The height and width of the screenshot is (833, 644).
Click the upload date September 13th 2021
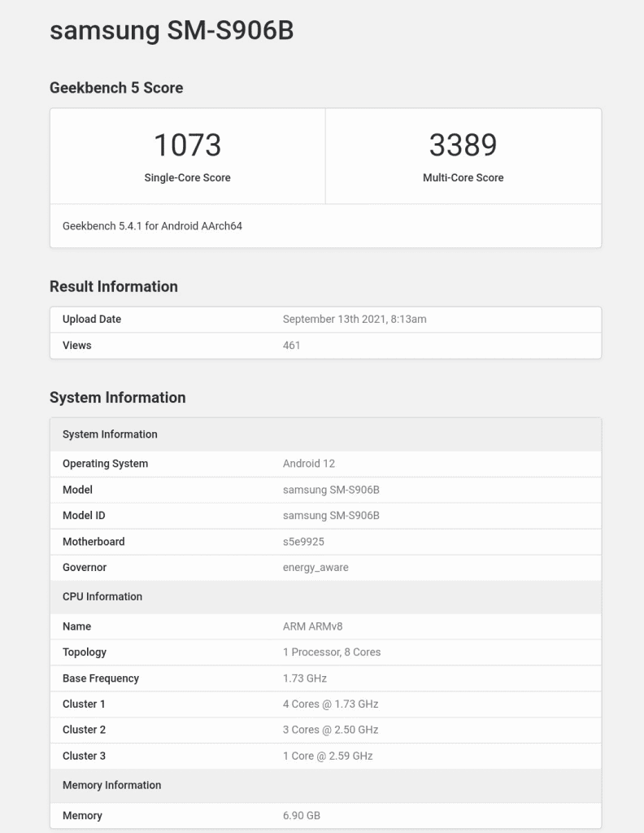[x=354, y=320]
